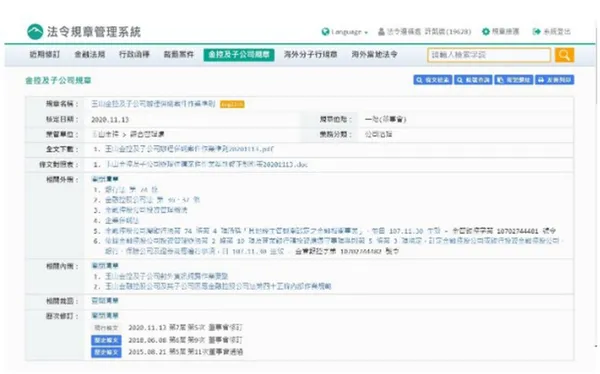Screen dimensions: 600x374
Task: Click 系統登出 to log out
Action: [552, 32]
